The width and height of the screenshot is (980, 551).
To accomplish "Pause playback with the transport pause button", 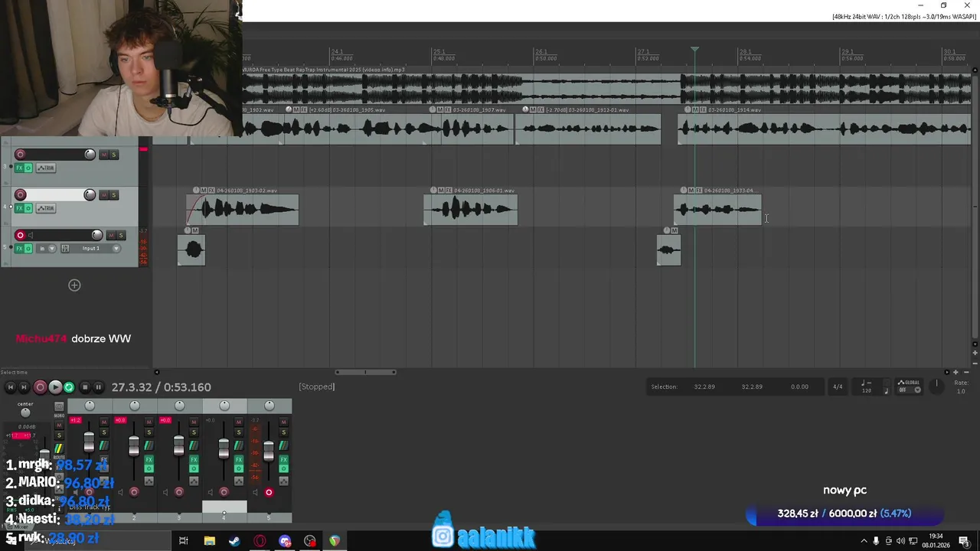I will click(99, 387).
